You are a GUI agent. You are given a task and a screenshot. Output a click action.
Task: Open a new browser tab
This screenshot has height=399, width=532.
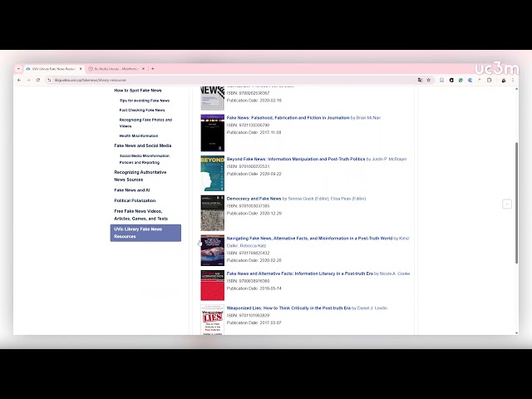click(153, 68)
